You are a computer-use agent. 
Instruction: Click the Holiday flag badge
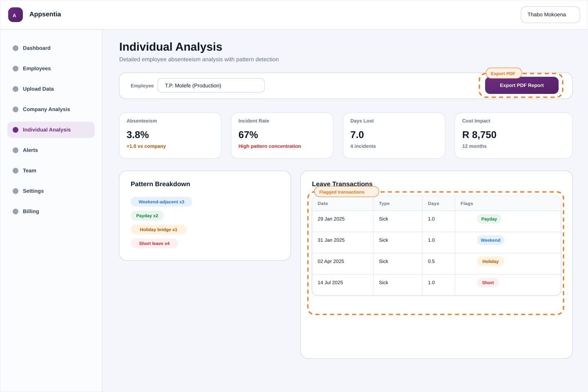click(x=490, y=261)
